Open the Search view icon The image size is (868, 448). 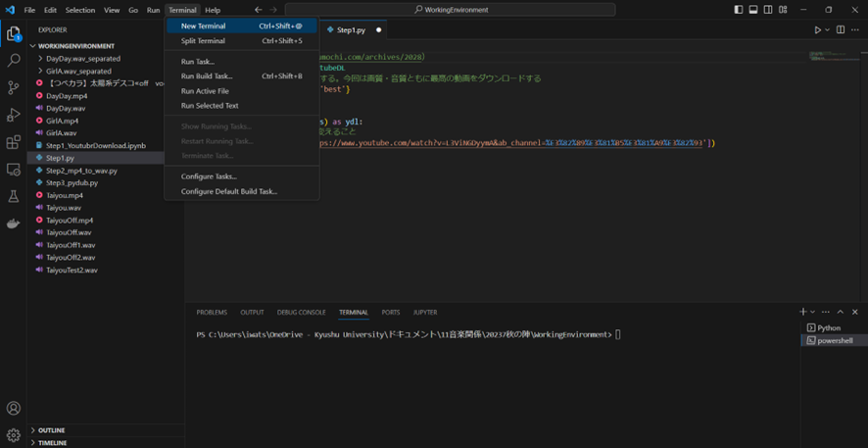[x=14, y=61]
